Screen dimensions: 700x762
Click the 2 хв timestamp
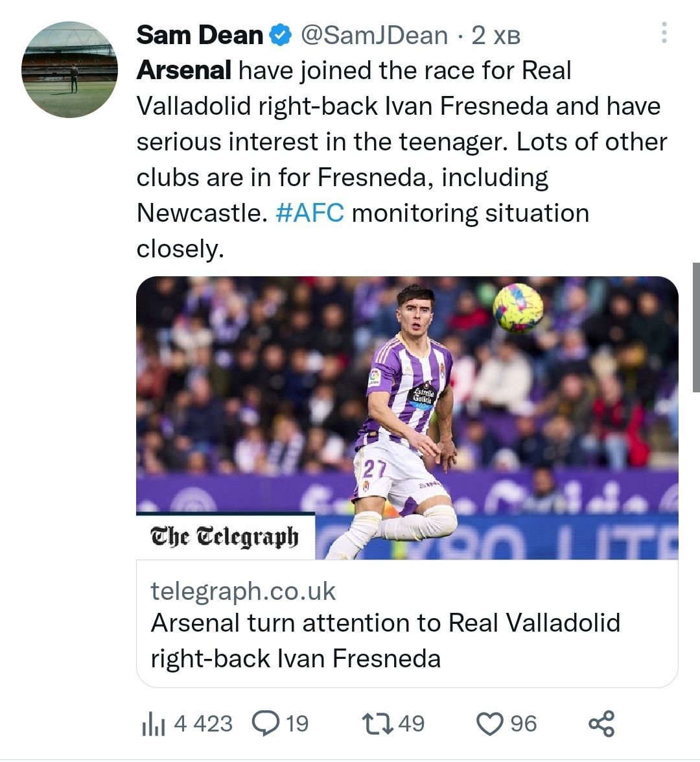tap(496, 36)
